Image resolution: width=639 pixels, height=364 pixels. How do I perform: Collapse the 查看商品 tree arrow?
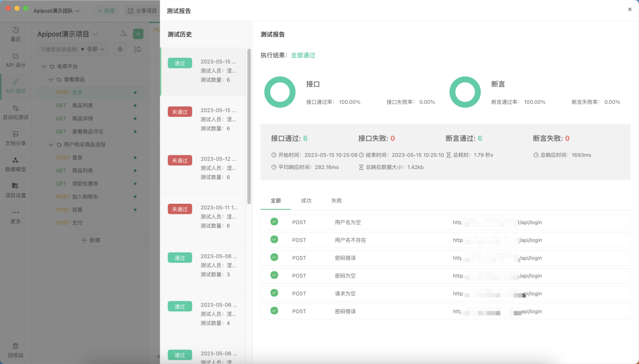[x=51, y=79]
